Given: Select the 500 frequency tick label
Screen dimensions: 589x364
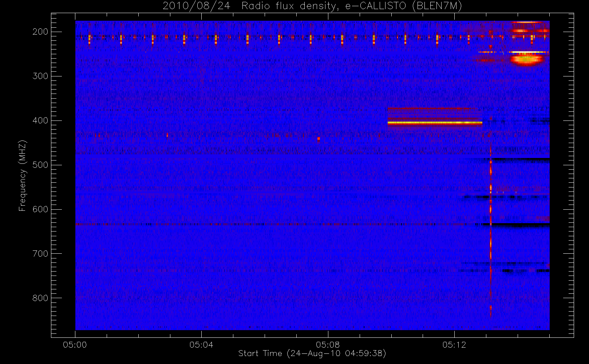Looking at the screenshot, I should 40,165.
